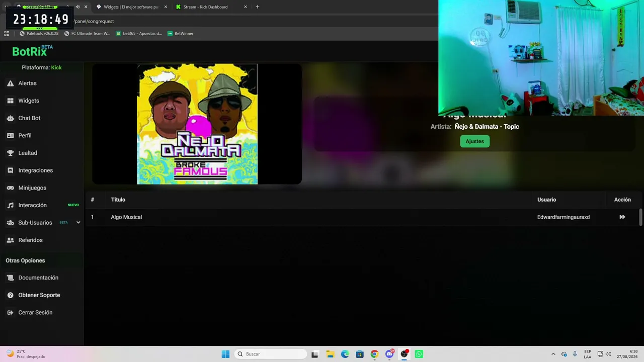The image size is (644, 362).
Task: Launch Microsoft Edge from the taskbar
Action: click(345, 354)
